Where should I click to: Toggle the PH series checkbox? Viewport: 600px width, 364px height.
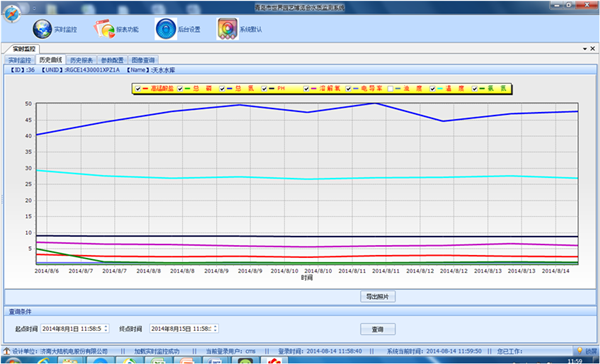264,89
